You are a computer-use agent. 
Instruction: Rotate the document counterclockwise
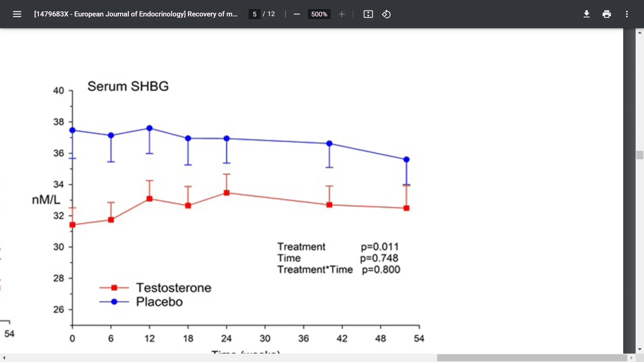coord(386,14)
